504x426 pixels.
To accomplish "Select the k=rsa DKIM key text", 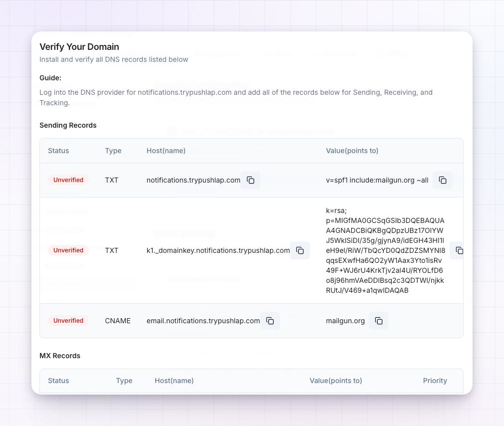I will point(385,250).
